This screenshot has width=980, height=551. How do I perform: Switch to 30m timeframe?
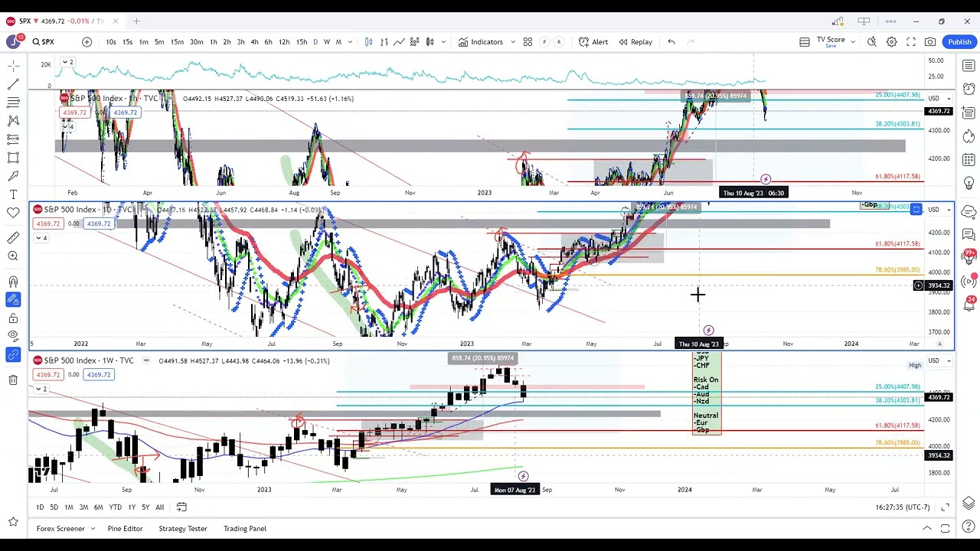(x=197, y=42)
